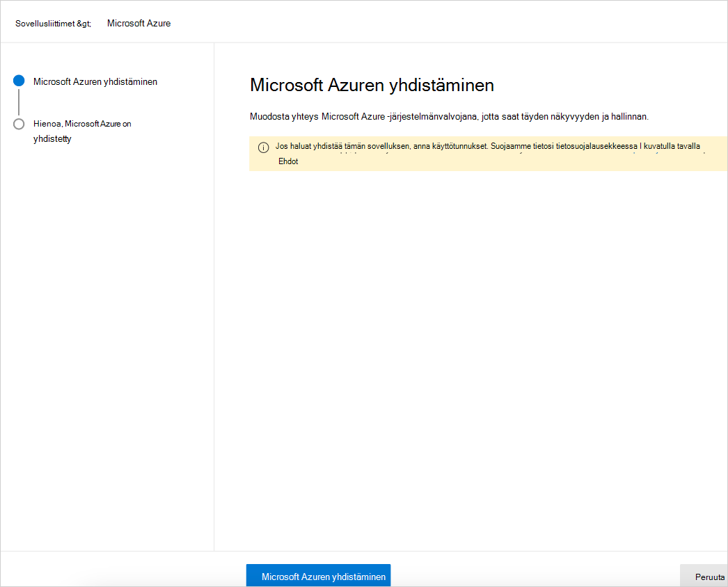The height and width of the screenshot is (587, 728).
Task: Click the 'Sovellusliittimet' breadcrumb
Action: [46, 22]
